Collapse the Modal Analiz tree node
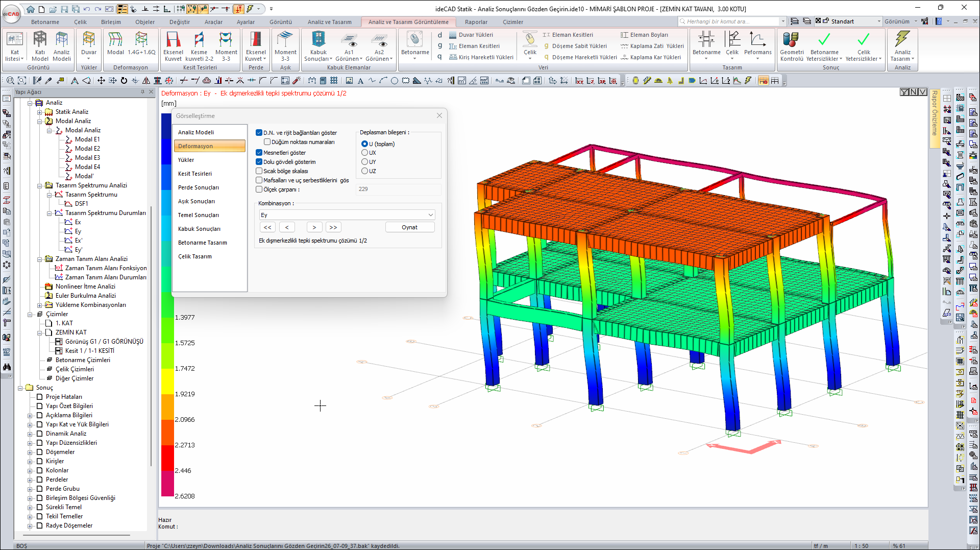 [x=40, y=122]
